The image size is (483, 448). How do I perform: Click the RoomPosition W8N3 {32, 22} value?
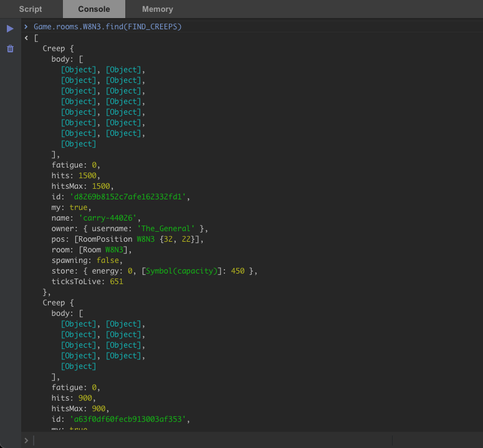(137, 239)
